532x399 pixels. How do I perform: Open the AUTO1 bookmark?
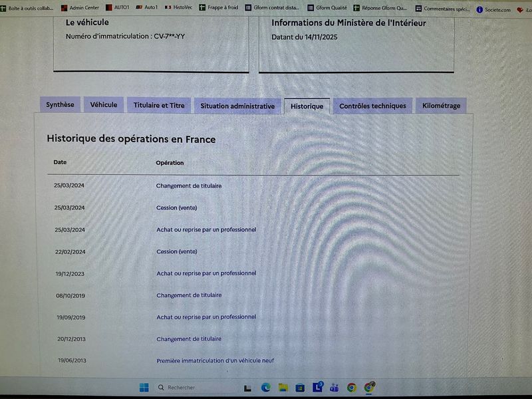[117, 8]
